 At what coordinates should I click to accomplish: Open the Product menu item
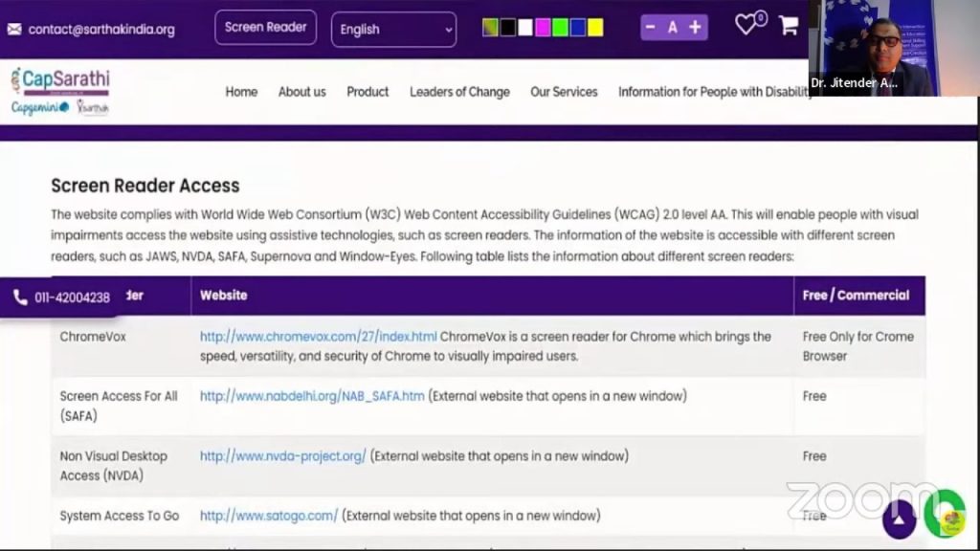(x=367, y=92)
